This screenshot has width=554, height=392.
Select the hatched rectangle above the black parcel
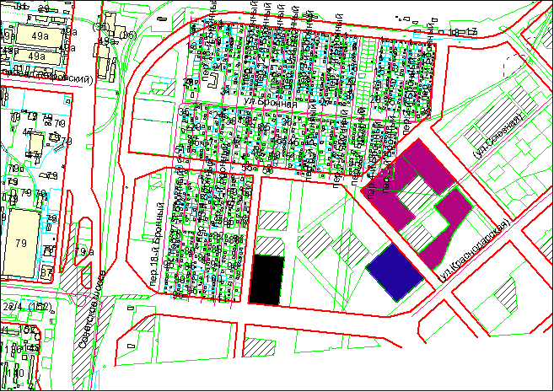270,223
